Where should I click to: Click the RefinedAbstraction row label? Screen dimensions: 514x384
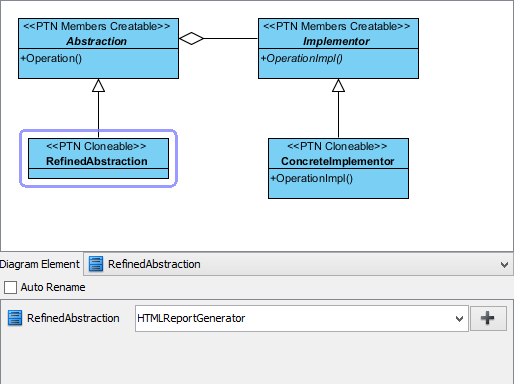click(x=73, y=318)
